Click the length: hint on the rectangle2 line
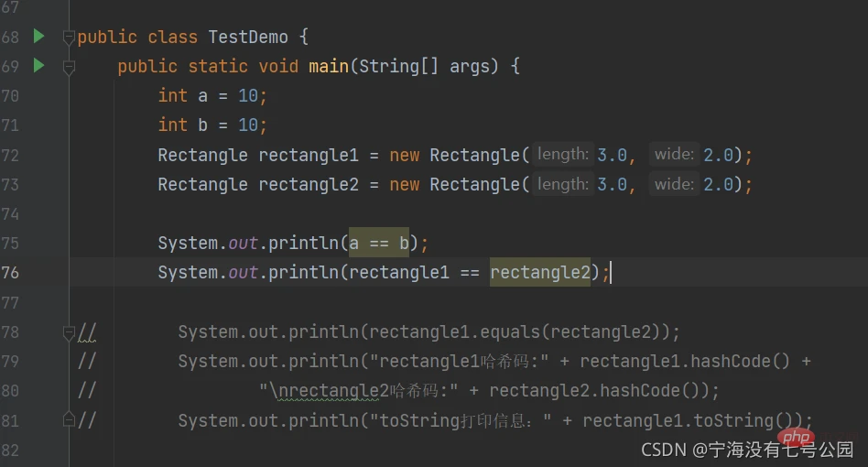 pyautogui.click(x=562, y=184)
